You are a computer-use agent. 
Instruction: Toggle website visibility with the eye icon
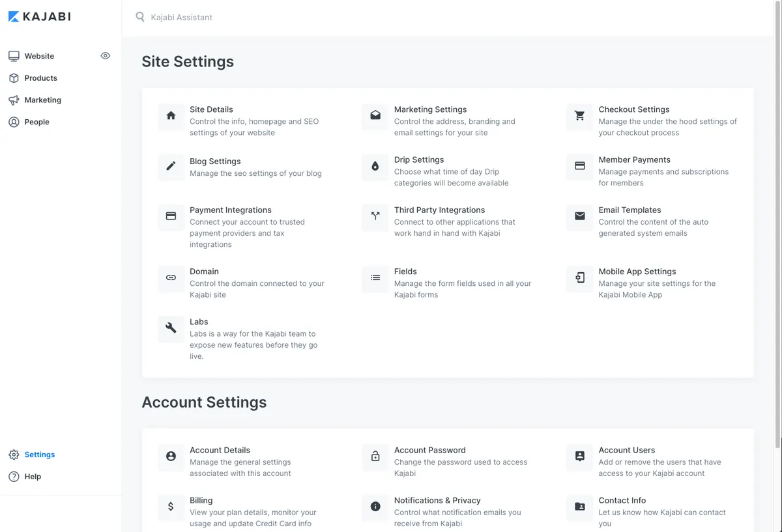pyautogui.click(x=105, y=56)
